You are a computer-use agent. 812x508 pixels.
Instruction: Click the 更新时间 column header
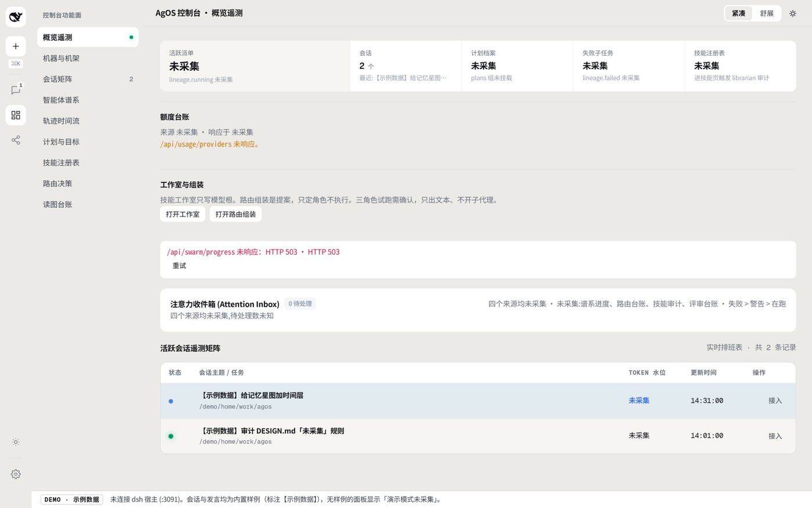(x=704, y=373)
